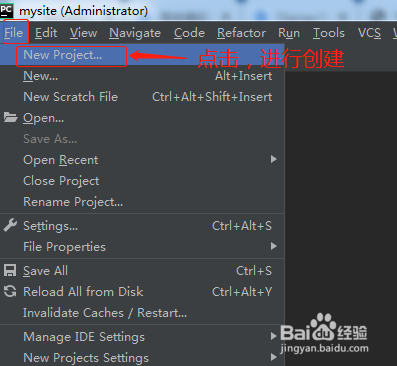The image size is (397, 366).
Task: Expand the New Projects Settings submenu arrow
Action: click(x=274, y=357)
